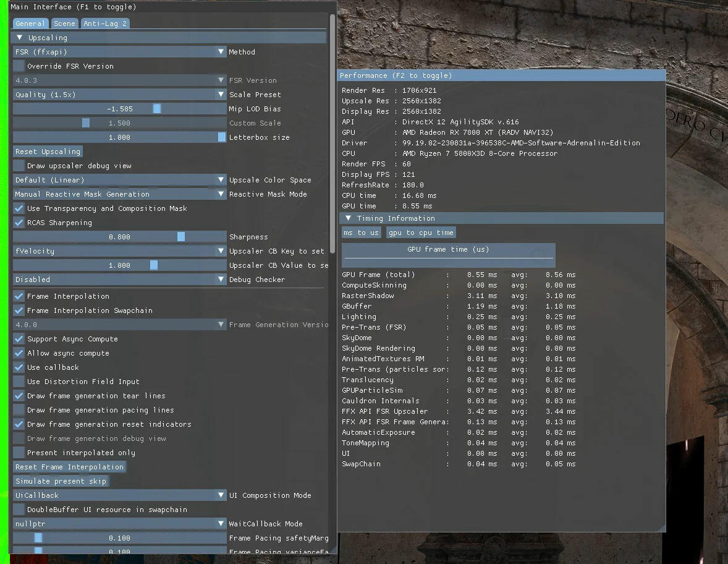Image resolution: width=728 pixels, height=564 pixels.
Task: Enable Draw upscaler debug view
Action: pyautogui.click(x=19, y=166)
